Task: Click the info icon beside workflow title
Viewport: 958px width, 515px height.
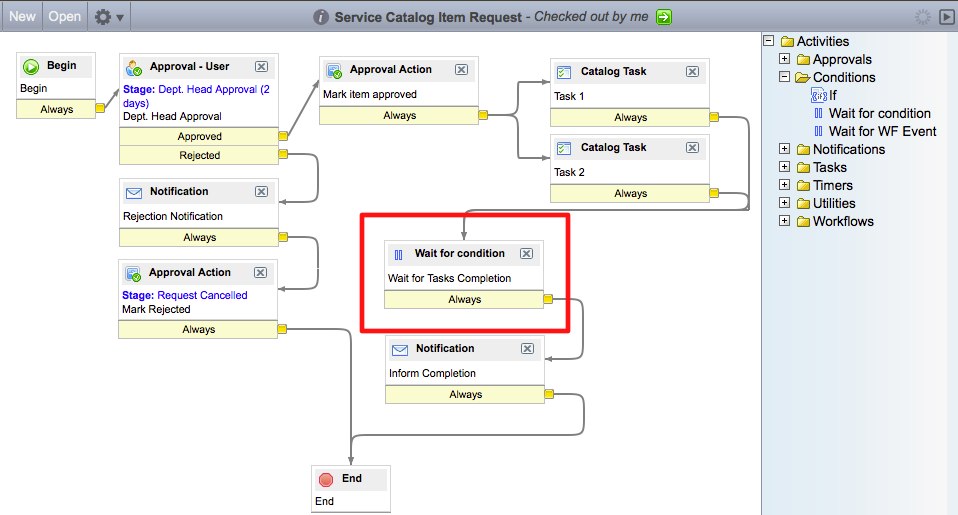Action: (x=321, y=17)
